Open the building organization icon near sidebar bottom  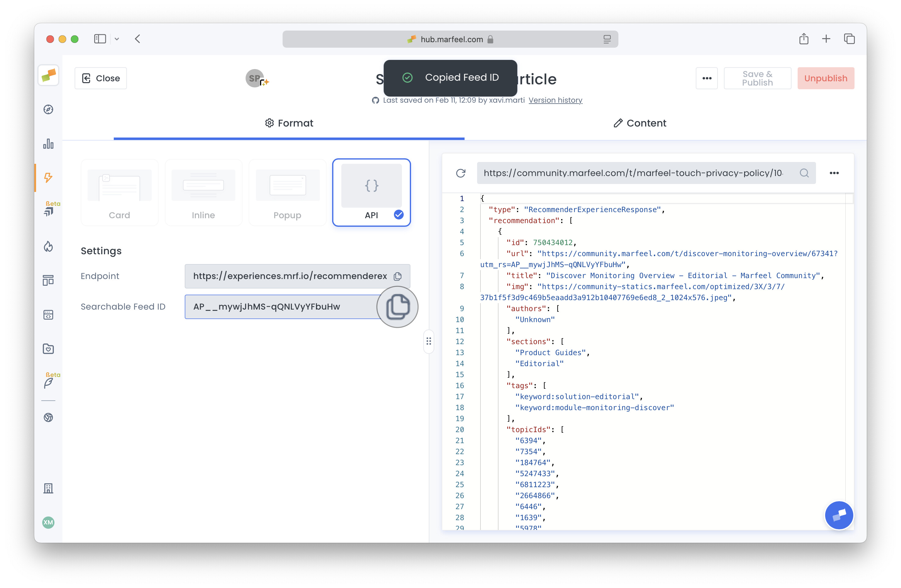[x=48, y=488]
